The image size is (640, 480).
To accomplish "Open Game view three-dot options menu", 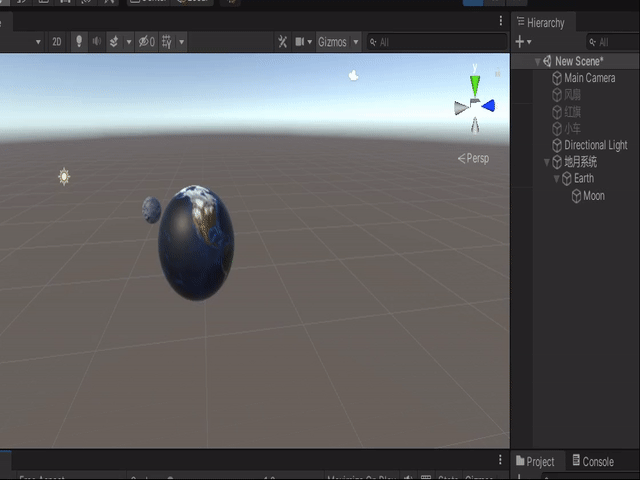I will [x=500, y=460].
